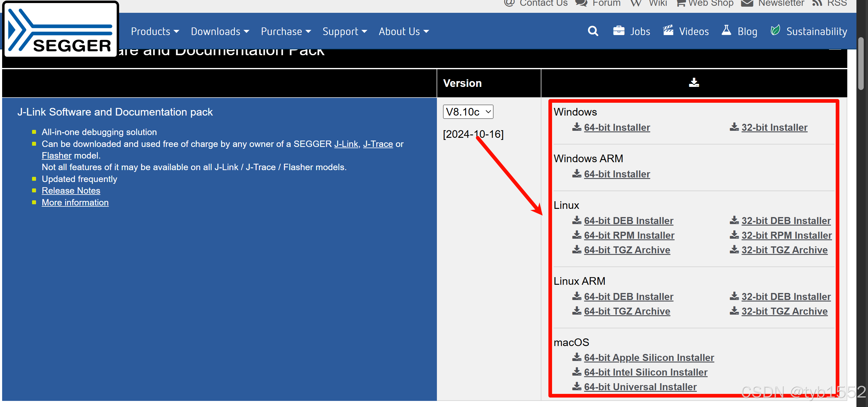The width and height of the screenshot is (868, 407).
Task: Click the Newsletter envelope icon
Action: coord(747,3)
